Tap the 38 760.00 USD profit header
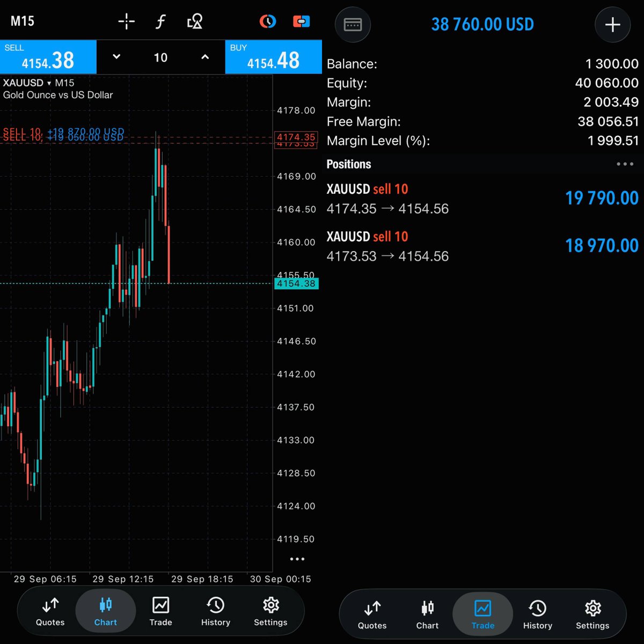This screenshot has height=644, width=644. click(x=482, y=24)
